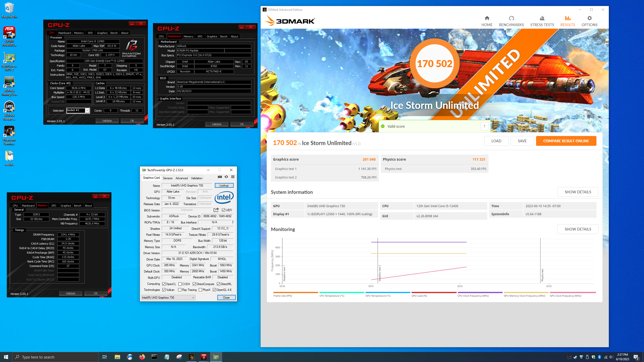Open the results folder on desktop
This screenshot has height=362, width=644.
point(9,158)
